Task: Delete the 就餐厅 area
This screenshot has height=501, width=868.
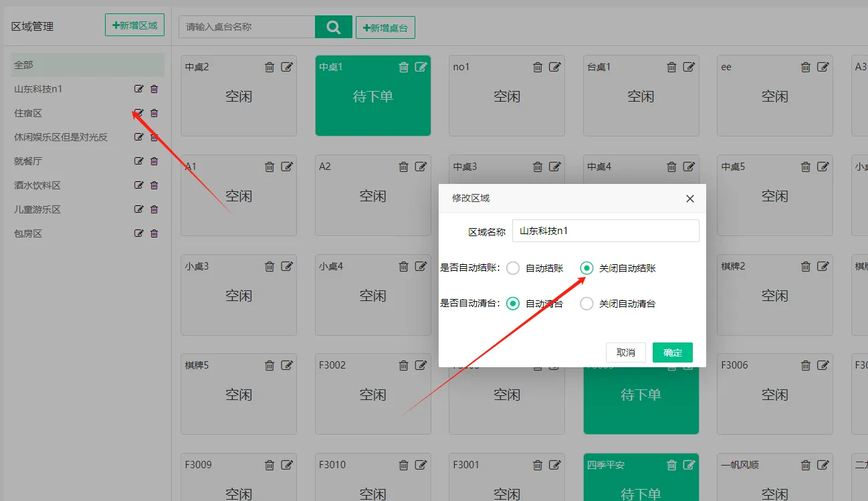Action: point(154,161)
